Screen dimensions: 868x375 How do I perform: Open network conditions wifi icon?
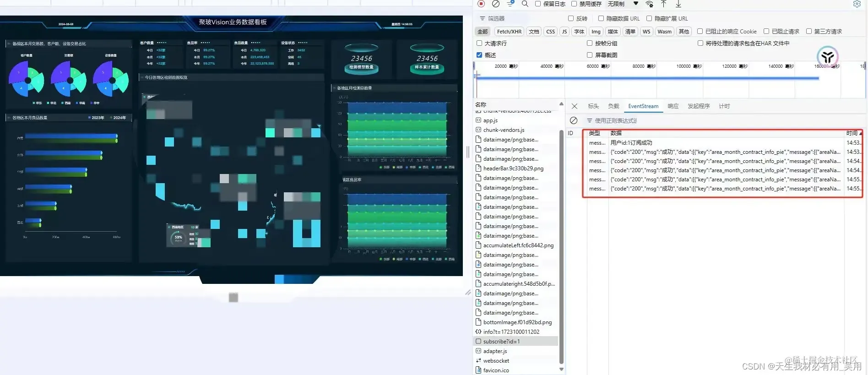click(649, 4)
